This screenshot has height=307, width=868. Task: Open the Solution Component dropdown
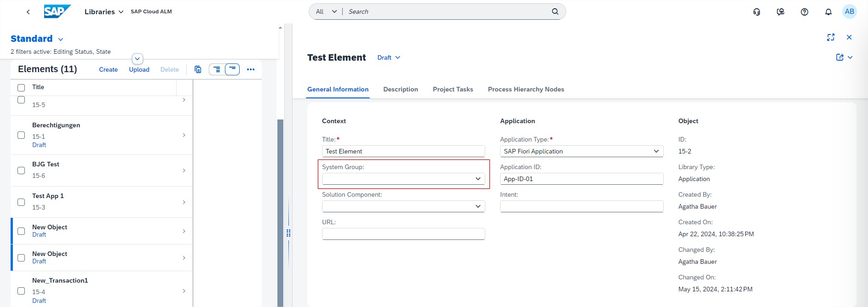click(477, 206)
